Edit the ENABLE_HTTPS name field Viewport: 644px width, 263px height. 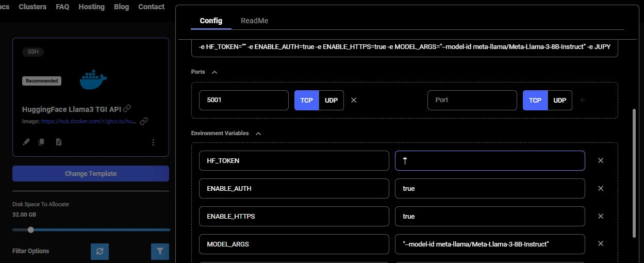click(x=294, y=216)
